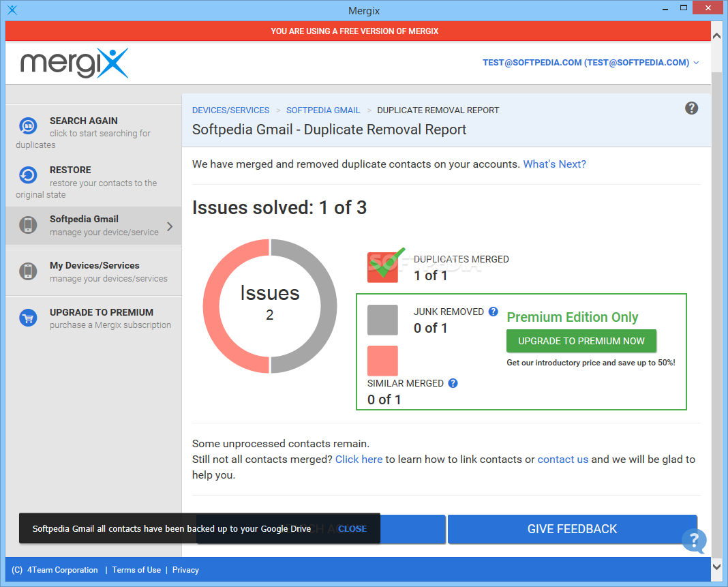Open Softpedia Gmail sidebar entry
The height and width of the screenshot is (587, 728).
point(94,226)
